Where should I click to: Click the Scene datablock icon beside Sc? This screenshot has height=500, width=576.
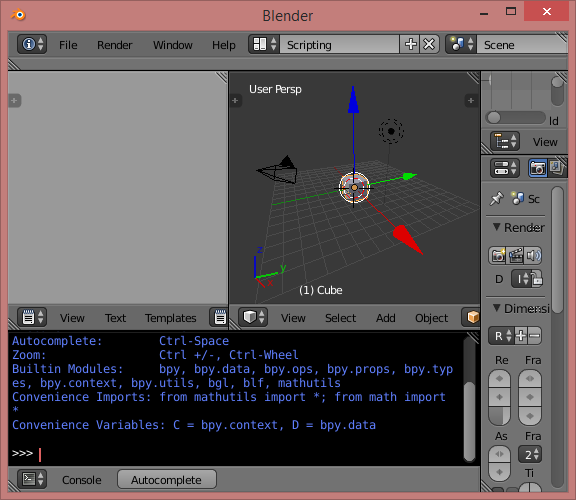[x=518, y=198]
